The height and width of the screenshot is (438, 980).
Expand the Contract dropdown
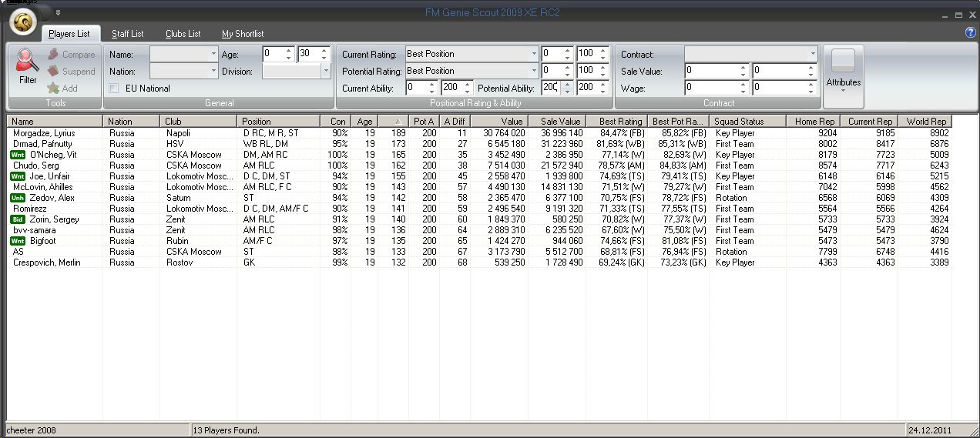coord(812,54)
